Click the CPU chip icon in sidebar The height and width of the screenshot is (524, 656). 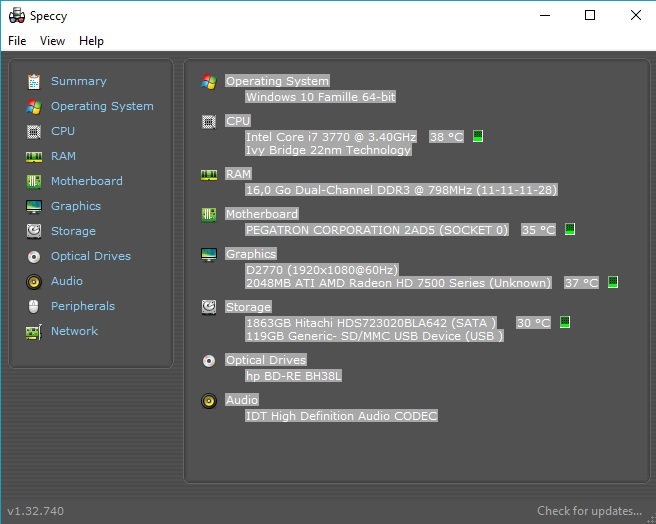coord(34,132)
